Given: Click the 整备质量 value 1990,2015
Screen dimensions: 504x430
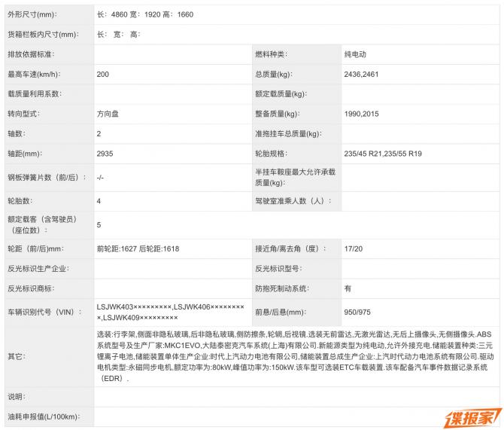Looking at the screenshot, I should tap(362, 114).
